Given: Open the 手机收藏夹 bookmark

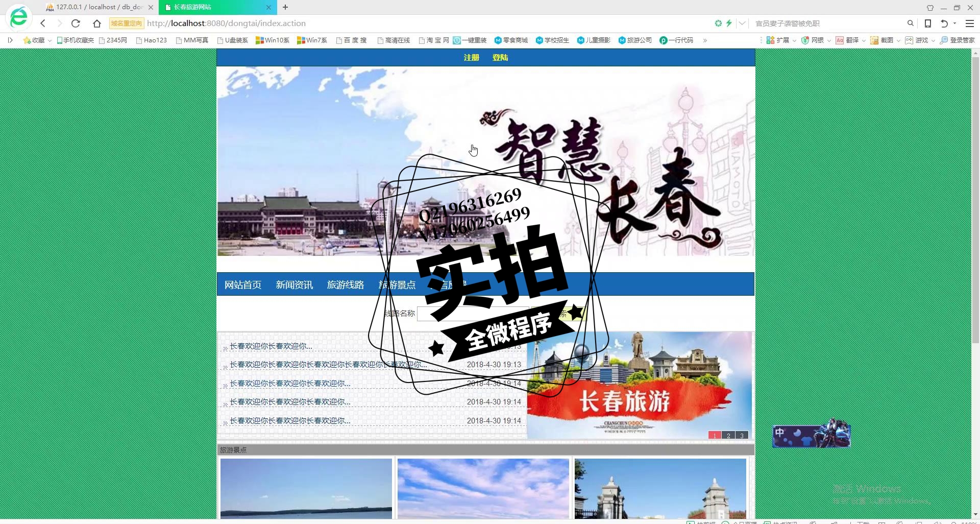Looking at the screenshot, I should [75, 40].
